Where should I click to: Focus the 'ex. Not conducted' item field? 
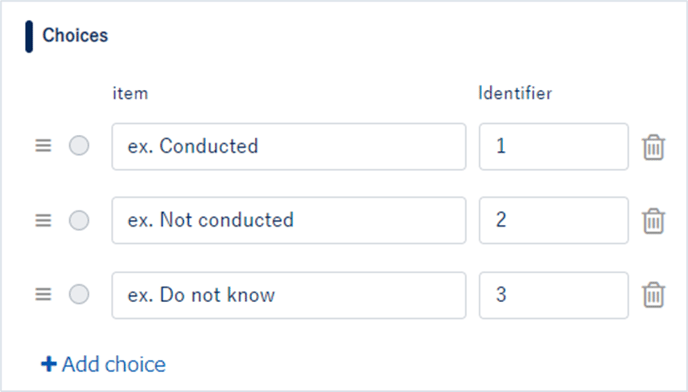289,220
